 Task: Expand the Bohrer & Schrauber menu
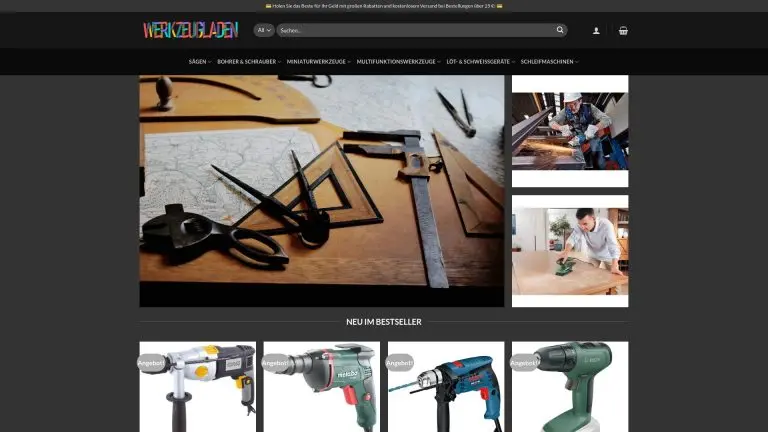[x=248, y=62]
